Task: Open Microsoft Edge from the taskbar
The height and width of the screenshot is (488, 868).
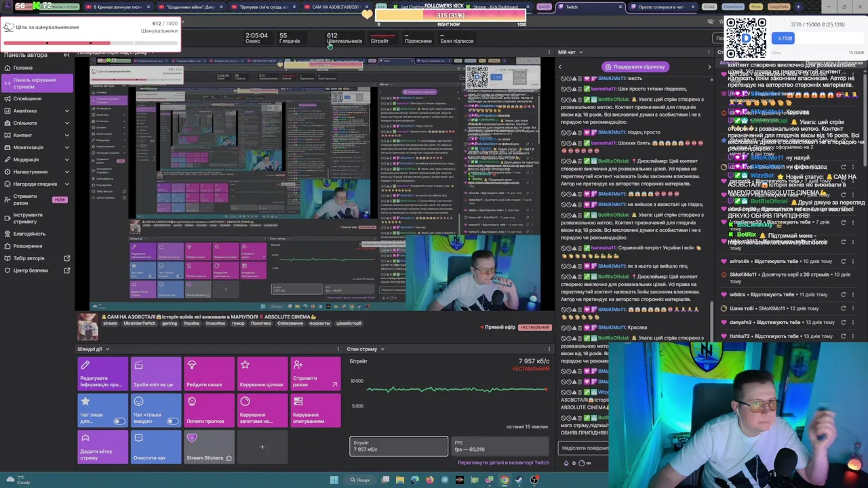Action: [x=414, y=480]
